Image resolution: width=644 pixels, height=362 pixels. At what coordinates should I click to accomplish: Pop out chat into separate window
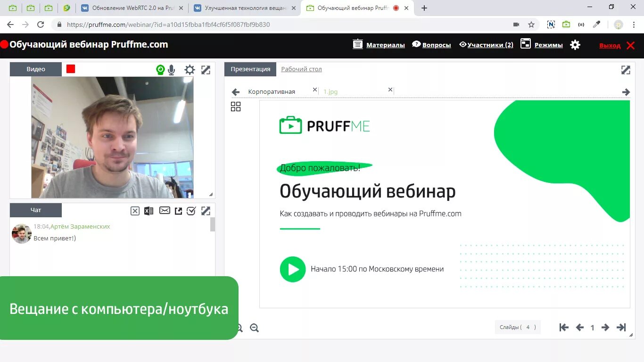point(178,211)
